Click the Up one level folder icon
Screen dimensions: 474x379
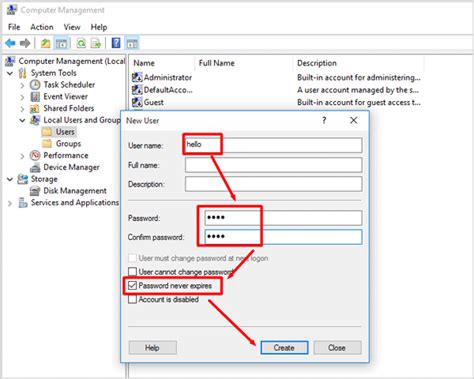(x=46, y=43)
